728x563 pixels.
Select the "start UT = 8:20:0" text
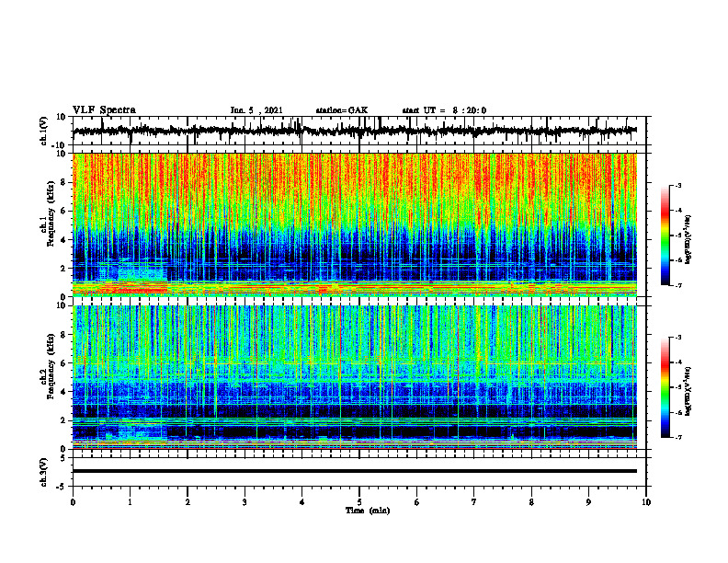pyautogui.click(x=444, y=110)
